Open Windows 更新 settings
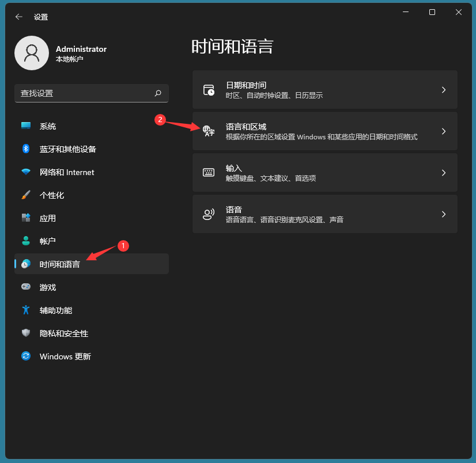 (x=92, y=356)
